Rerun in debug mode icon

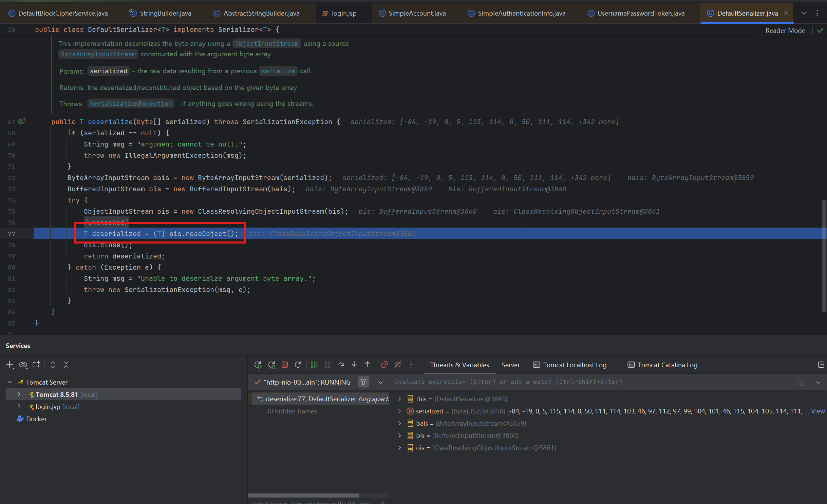pyautogui.click(x=271, y=365)
